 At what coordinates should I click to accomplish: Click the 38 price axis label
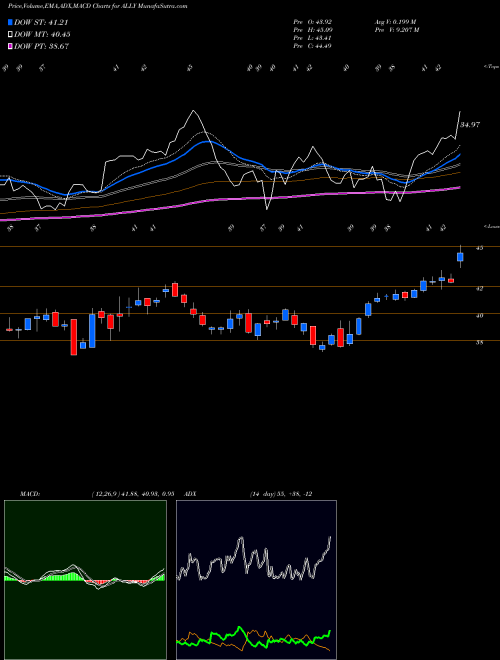click(479, 342)
